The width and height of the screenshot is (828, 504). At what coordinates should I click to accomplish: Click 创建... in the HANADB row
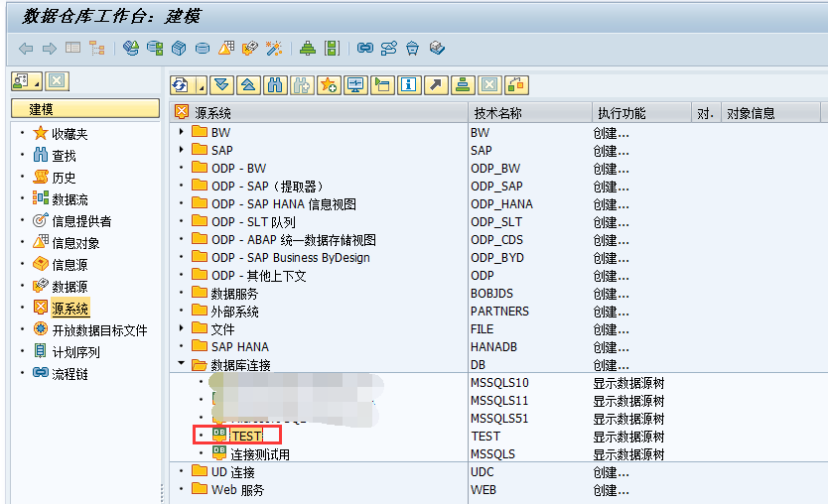tap(611, 347)
